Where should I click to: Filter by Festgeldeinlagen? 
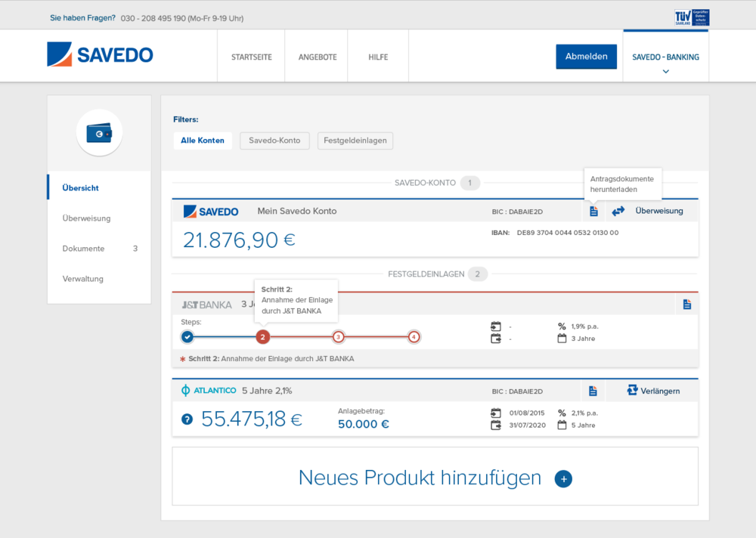coord(355,141)
